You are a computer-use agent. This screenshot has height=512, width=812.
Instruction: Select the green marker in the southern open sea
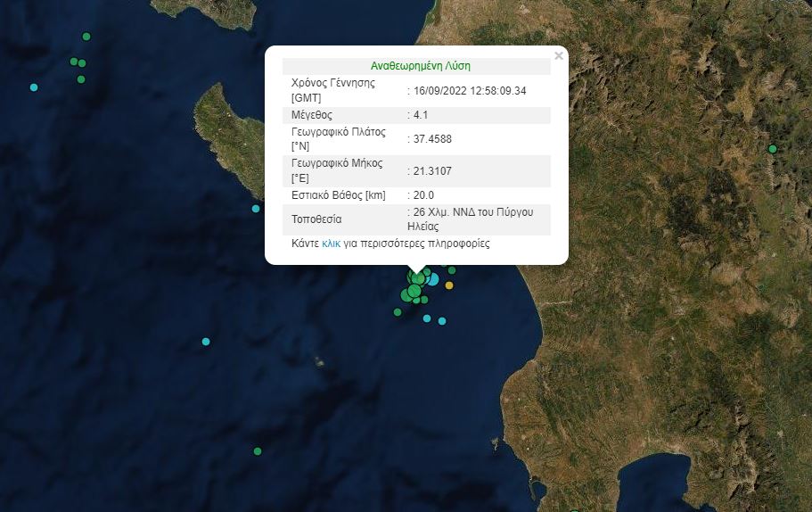258,451
